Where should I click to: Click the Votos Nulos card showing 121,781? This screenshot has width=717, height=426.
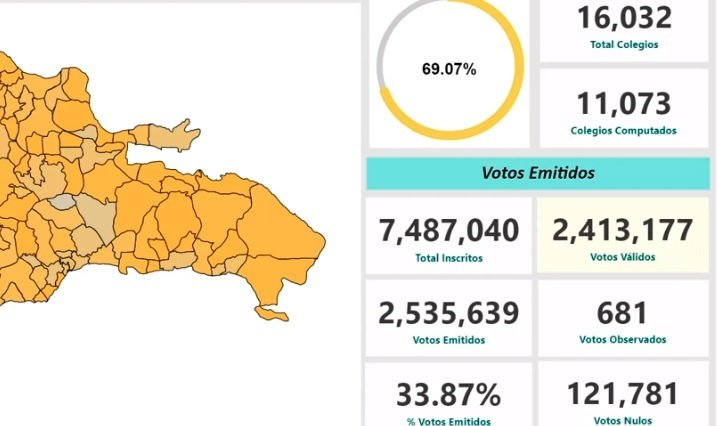623,395
